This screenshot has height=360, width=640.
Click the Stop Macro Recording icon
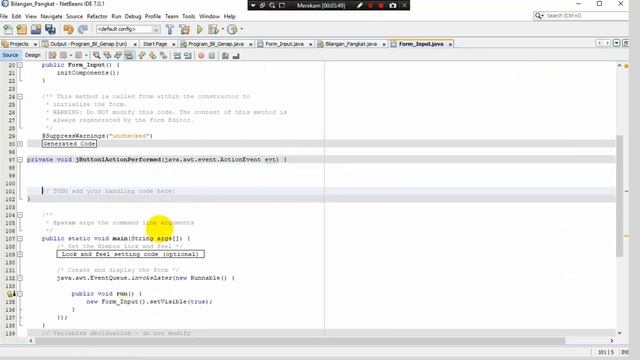[x=211, y=56]
